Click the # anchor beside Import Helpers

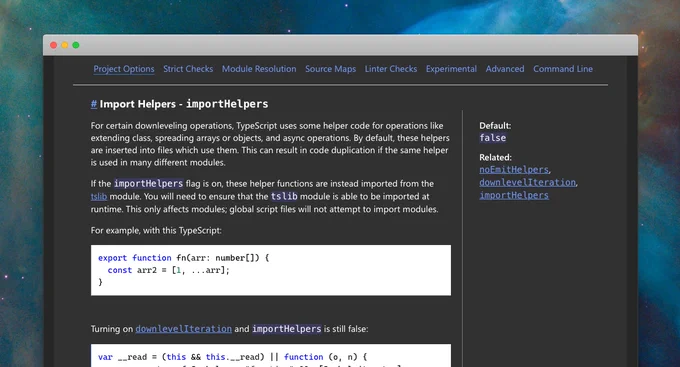pyautogui.click(x=94, y=104)
